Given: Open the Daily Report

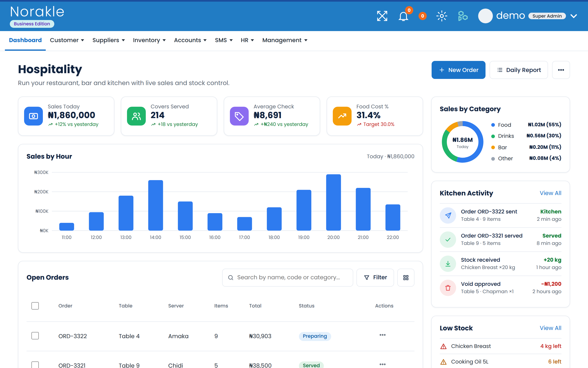Looking at the screenshot, I should coord(519,70).
